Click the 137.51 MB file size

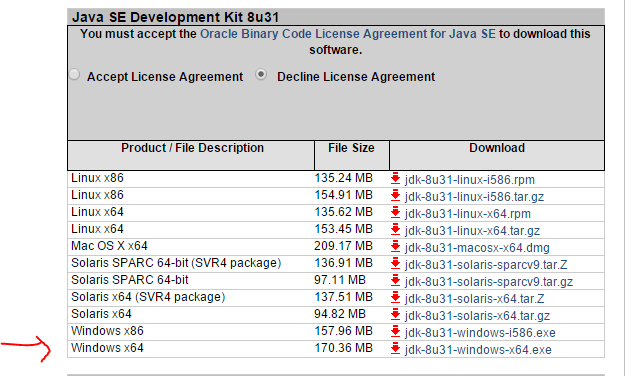343,297
